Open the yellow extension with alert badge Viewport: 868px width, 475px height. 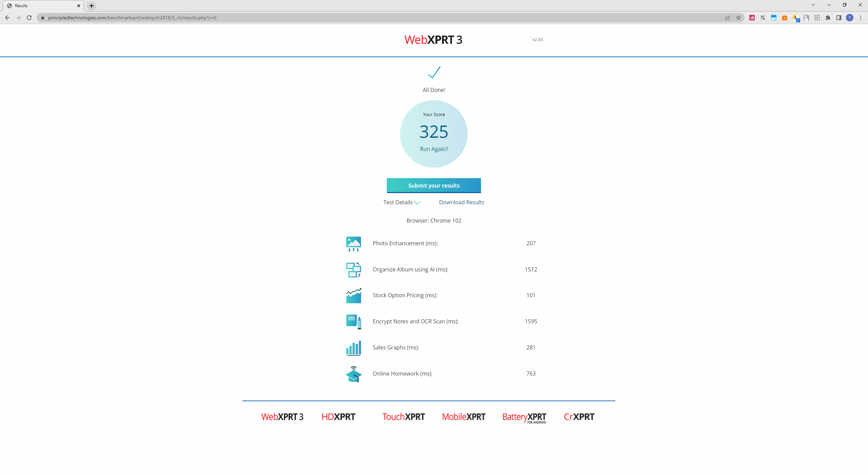pos(796,18)
